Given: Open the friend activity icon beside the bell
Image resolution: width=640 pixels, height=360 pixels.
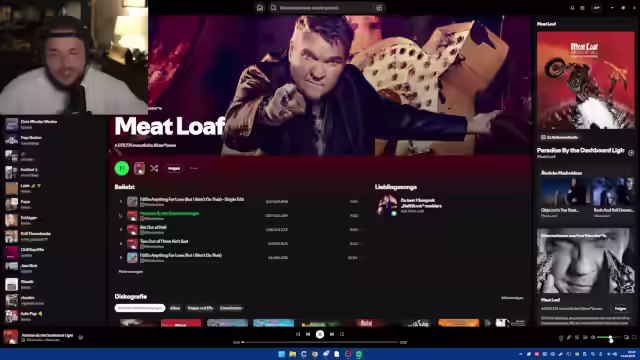Looking at the screenshot, I should tap(582, 8).
